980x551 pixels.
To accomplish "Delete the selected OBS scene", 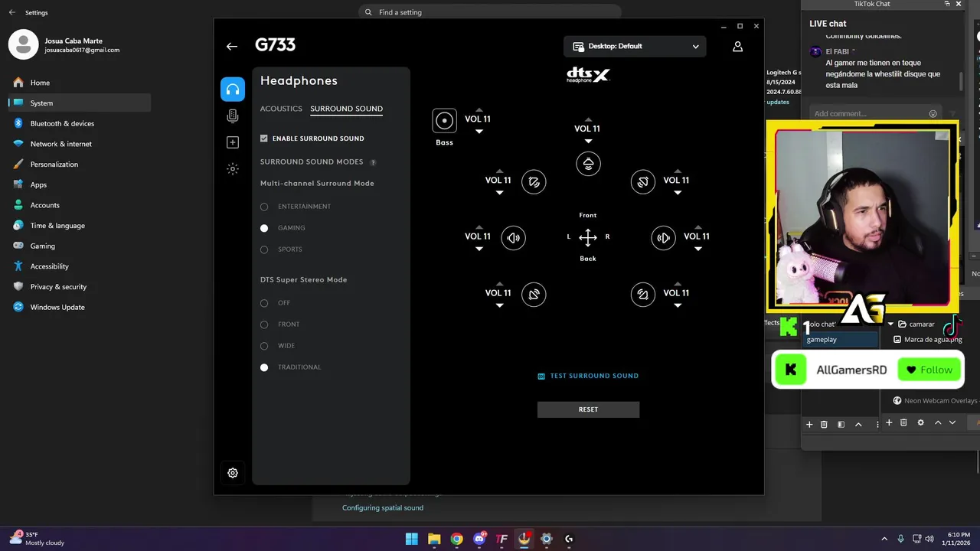I will (x=824, y=424).
